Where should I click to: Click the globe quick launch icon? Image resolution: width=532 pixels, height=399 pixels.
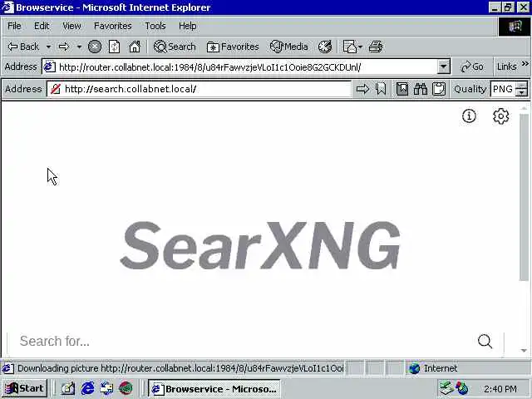pos(126,388)
